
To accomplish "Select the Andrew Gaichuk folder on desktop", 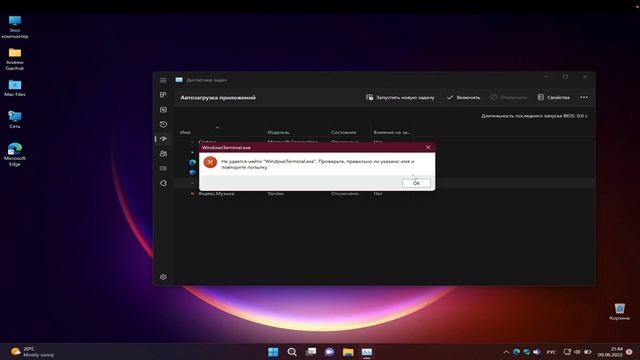I will click(15, 59).
